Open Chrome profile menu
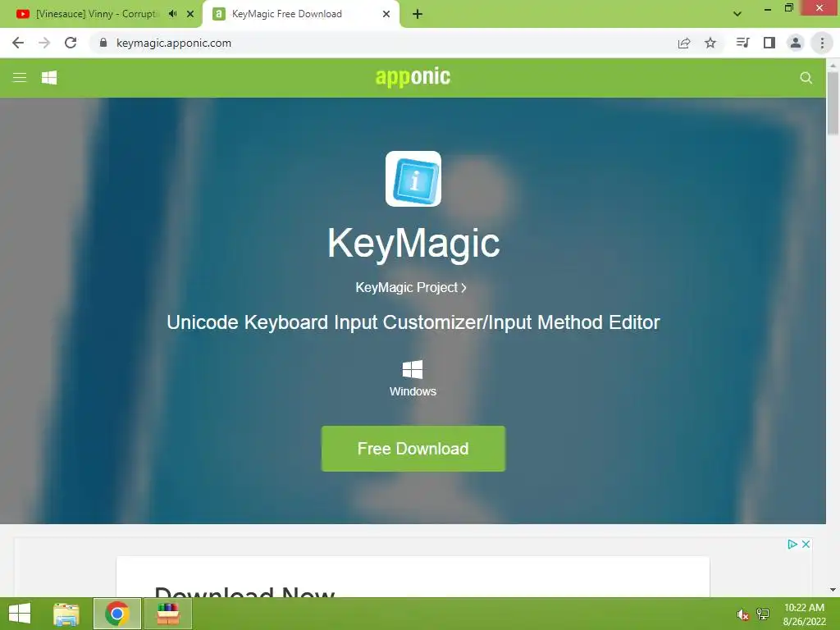 point(796,43)
